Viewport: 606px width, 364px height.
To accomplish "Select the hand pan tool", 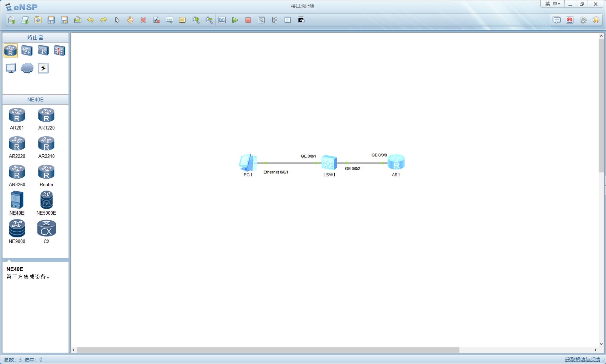I will tap(130, 20).
